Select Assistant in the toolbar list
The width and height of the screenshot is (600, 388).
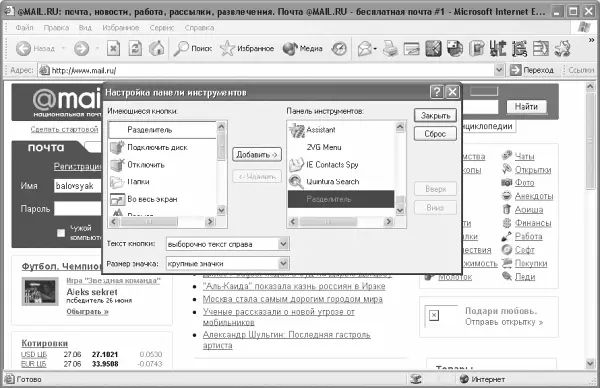pyautogui.click(x=341, y=130)
